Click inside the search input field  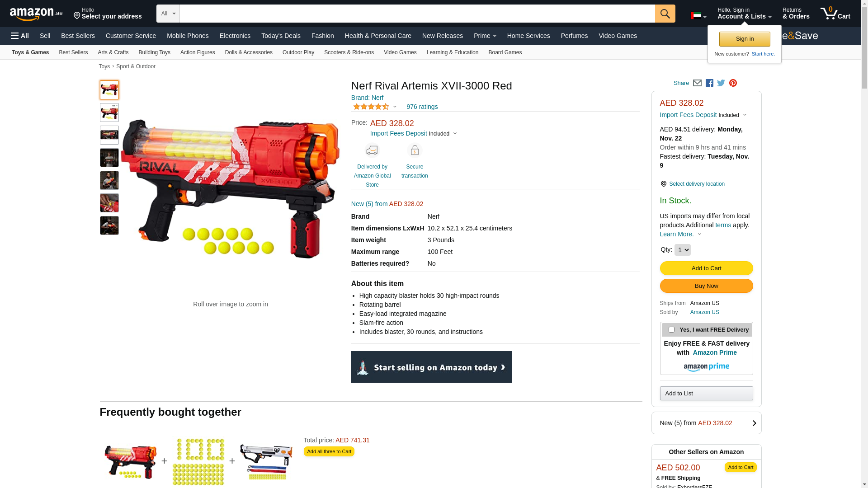[417, 14]
